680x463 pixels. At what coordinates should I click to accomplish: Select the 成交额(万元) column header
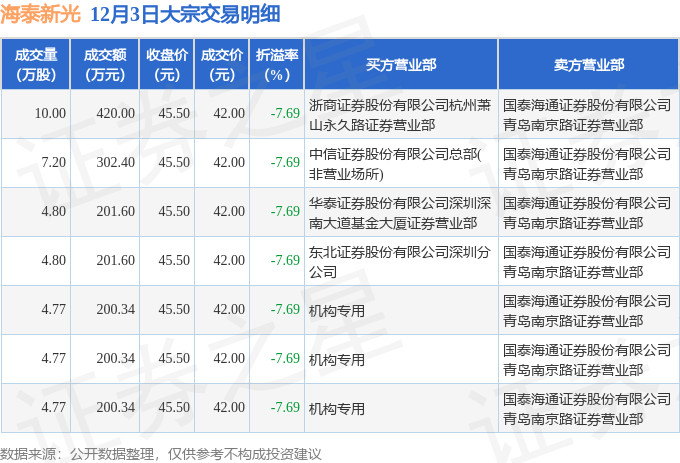[x=104, y=64]
